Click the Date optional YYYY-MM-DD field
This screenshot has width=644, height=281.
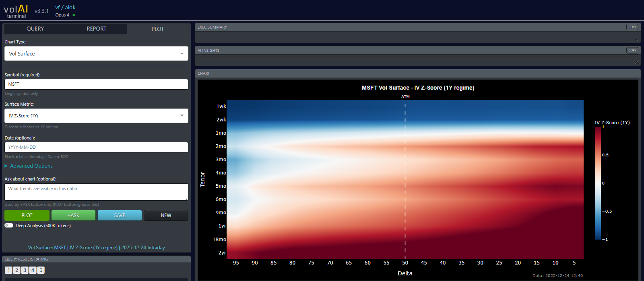96,147
